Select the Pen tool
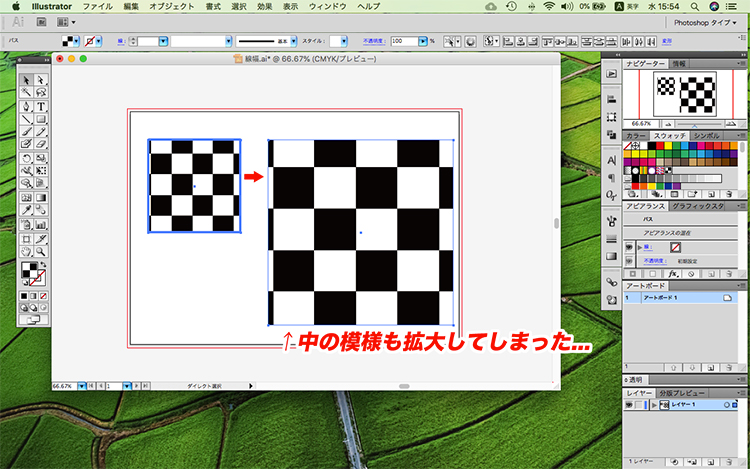Screen dimensions: 750x469 (x=27, y=106)
